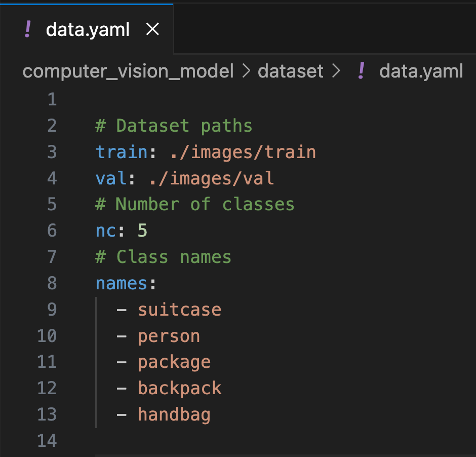Click the data.yaml breadcrumb file name

[421, 71]
